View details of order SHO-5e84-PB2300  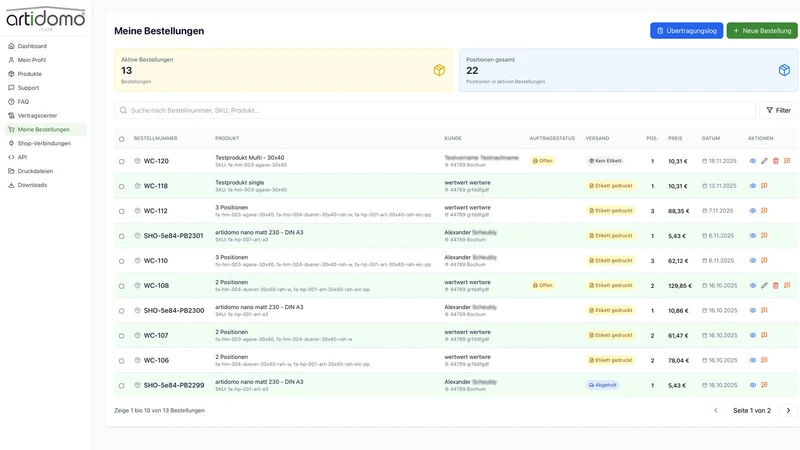tap(753, 310)
